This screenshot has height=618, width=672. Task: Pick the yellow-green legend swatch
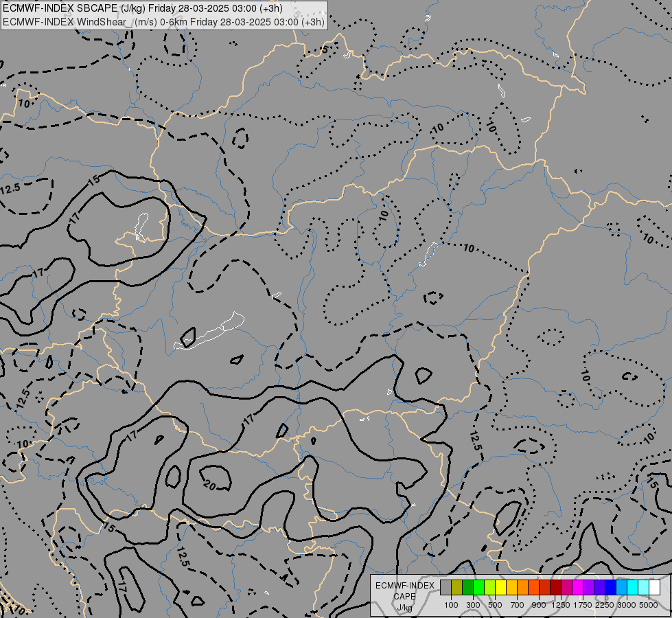490,587
